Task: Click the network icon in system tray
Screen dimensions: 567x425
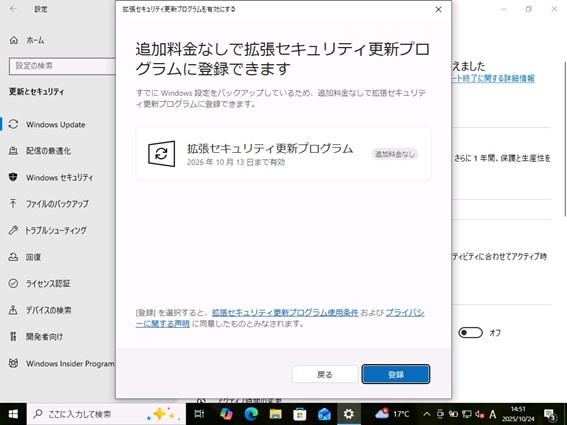Action: [x=466, y=414]
